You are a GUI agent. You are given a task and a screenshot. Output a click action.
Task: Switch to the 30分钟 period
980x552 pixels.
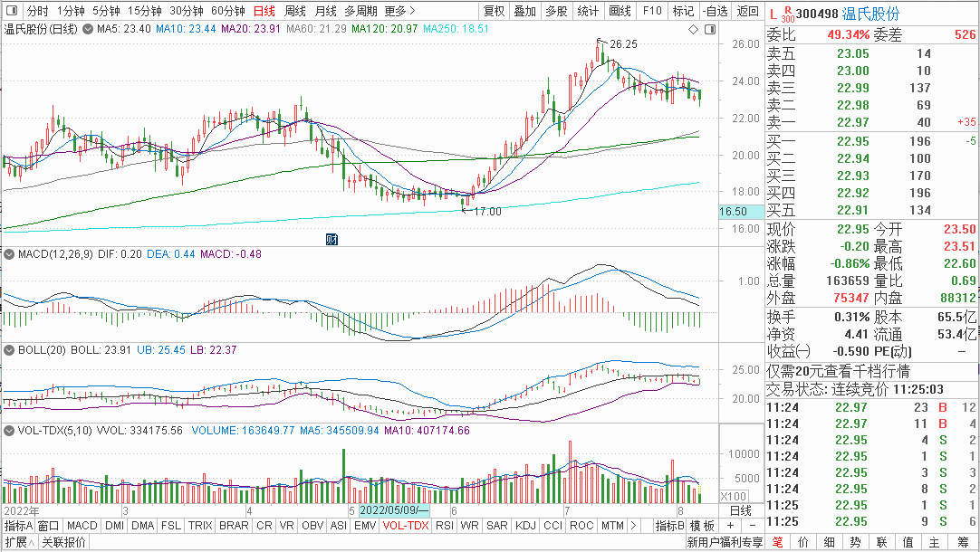click(x=187, y=11)
